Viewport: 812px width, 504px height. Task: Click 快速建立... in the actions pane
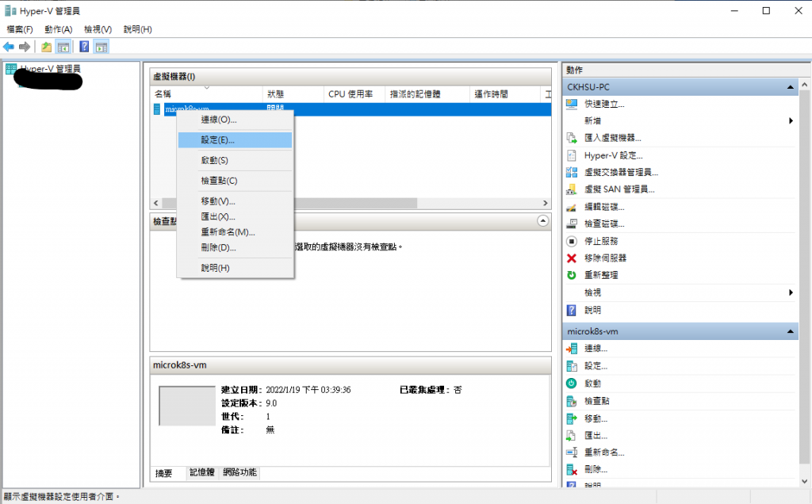click(604, 104)
